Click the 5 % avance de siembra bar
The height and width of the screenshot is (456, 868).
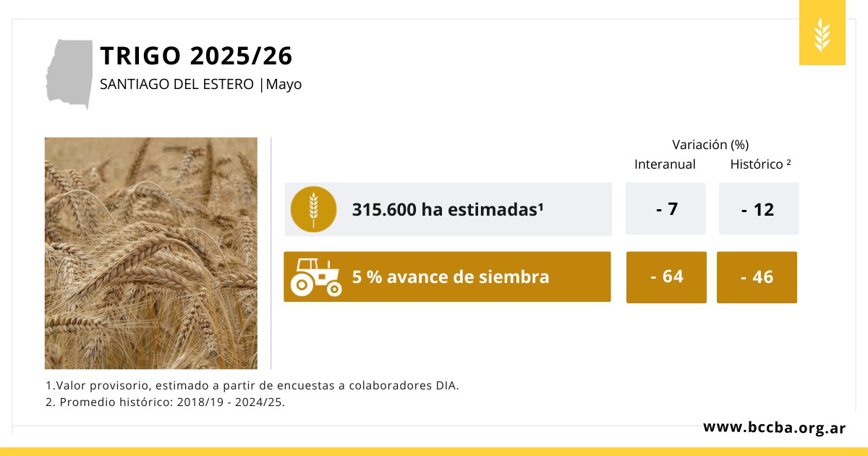447,276
